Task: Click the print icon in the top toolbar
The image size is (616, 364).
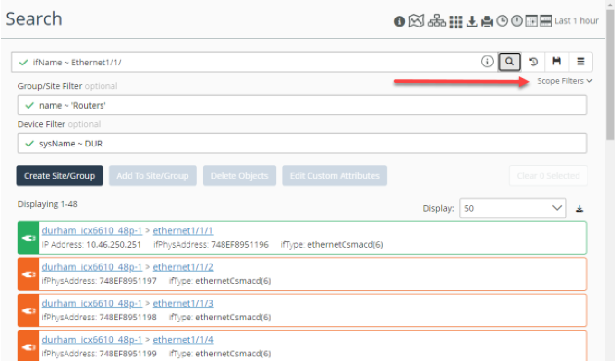Action: click(487, 21)
